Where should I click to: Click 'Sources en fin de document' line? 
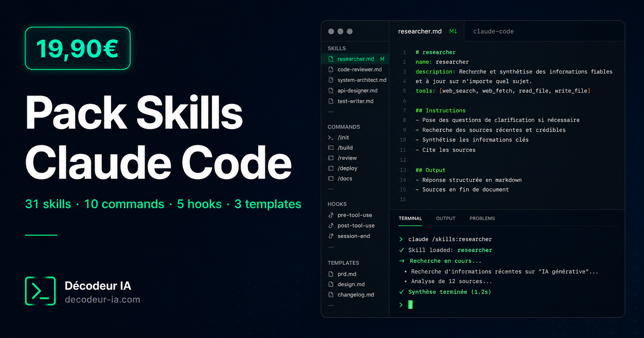(x=462, y=190)
